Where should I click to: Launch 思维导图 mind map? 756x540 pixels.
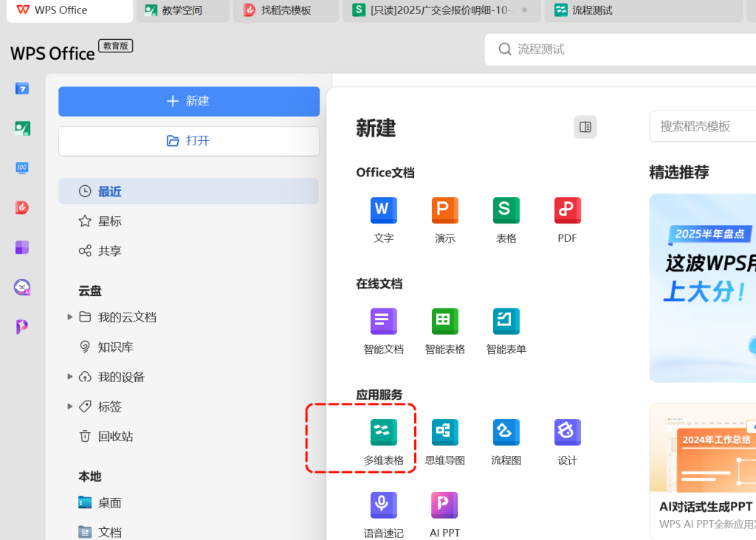coord(444,442)
